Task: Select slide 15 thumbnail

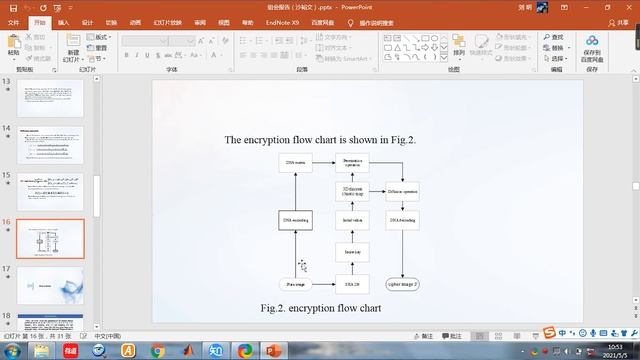Action: (x=50, y=192)
